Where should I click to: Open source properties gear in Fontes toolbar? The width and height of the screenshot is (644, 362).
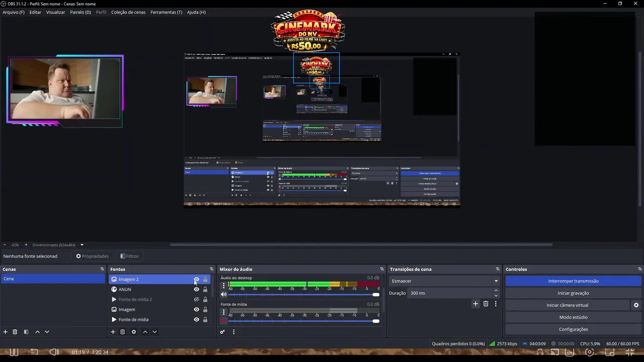pyautogui.click(x=134, y=332)
